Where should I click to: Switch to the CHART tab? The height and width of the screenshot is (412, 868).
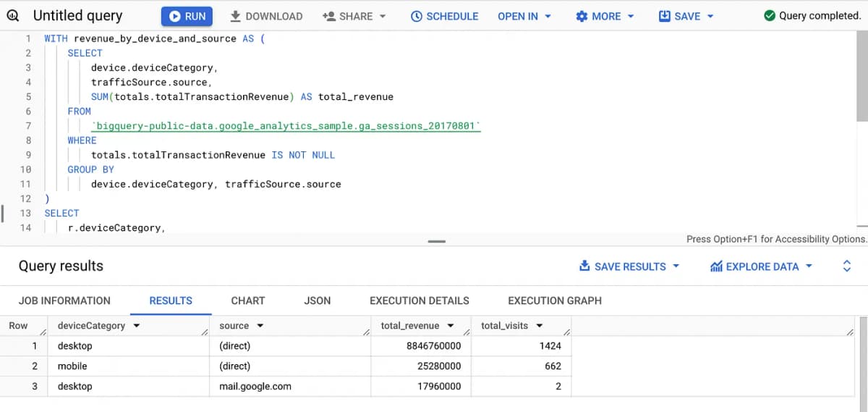click(248, 300)
